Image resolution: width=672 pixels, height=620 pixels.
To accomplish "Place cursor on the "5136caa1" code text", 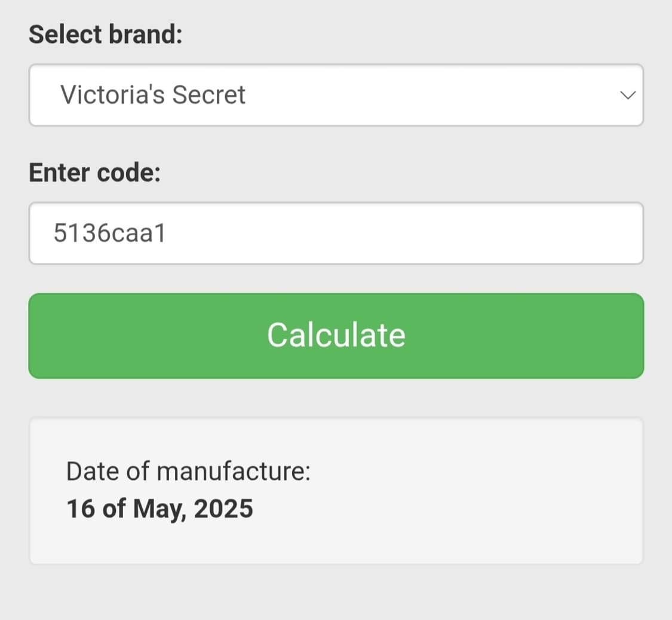I will (x=109, y=234).
